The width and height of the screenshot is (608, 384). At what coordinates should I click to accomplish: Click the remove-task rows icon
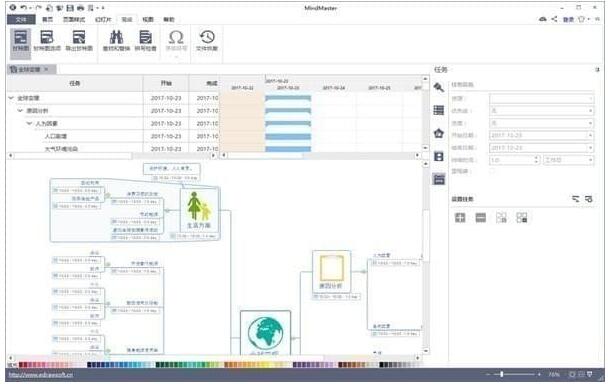tap(480, 218)
